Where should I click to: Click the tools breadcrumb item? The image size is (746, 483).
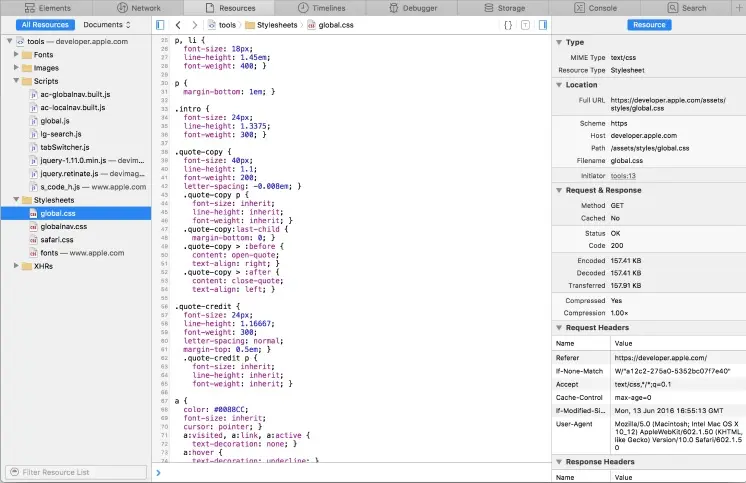point(223,25)
